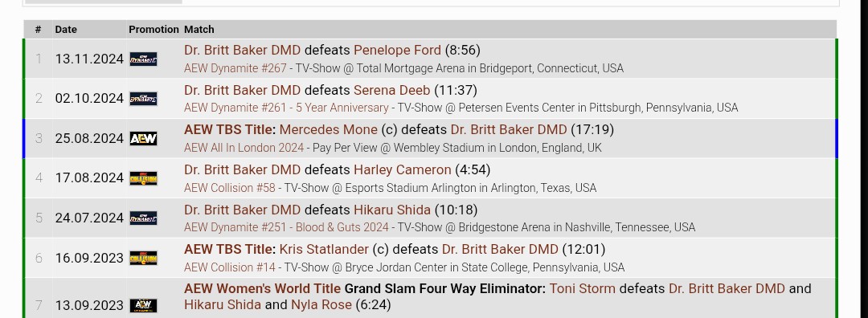Screen dimensions: 868x318
Task: Click the AEW logo for 13.09.2023 match
Action: pyautogui.click(x=143, y=305)
